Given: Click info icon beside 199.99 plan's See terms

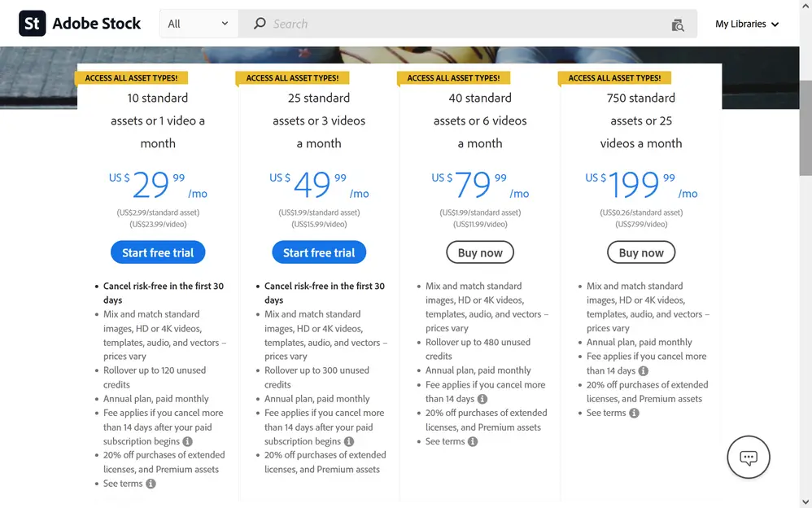Looking at the screenshot, I should [x=634, y=413].
